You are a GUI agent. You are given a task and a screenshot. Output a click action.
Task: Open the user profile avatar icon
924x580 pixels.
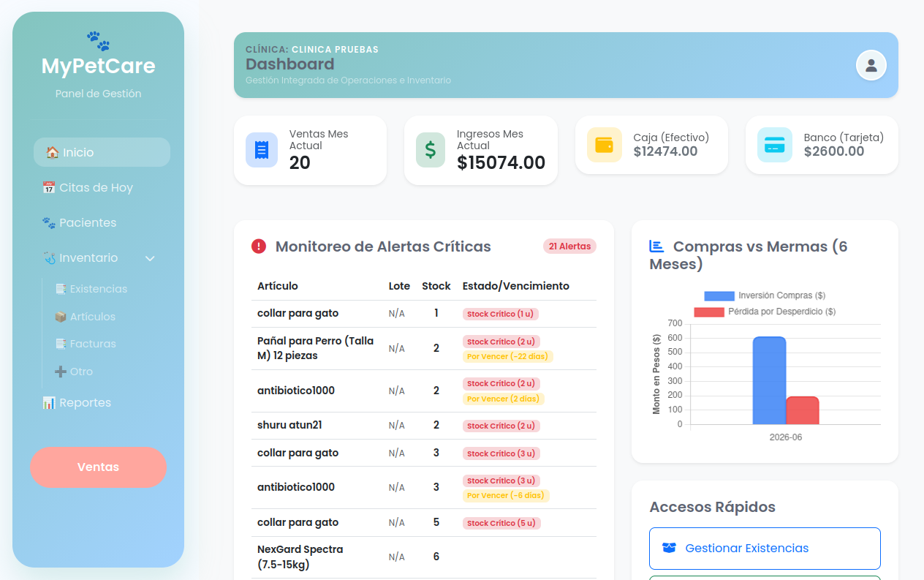tap(871, 65)
